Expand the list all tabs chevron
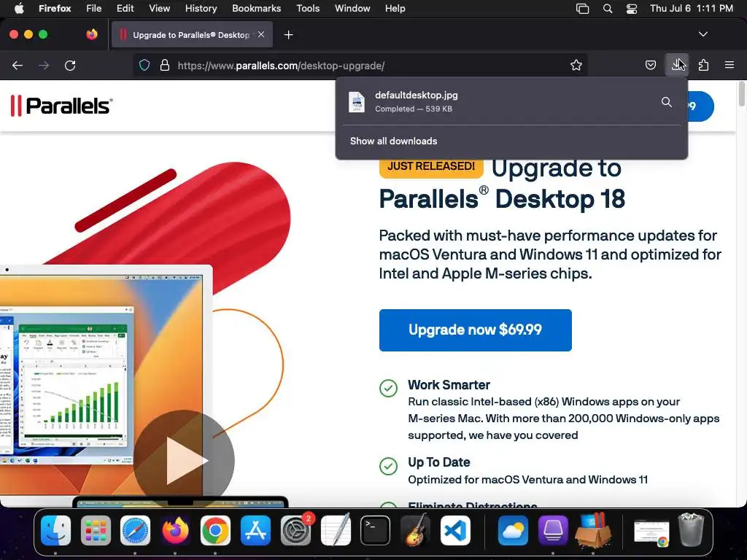Screen dimensions: 747x560 pyautogui.click(x=703, y=34)
